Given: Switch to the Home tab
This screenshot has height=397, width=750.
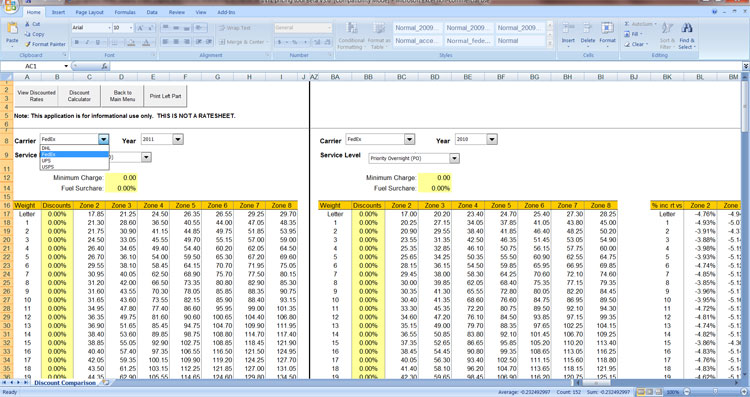Looking at the screenshot, I should point(33,12).
